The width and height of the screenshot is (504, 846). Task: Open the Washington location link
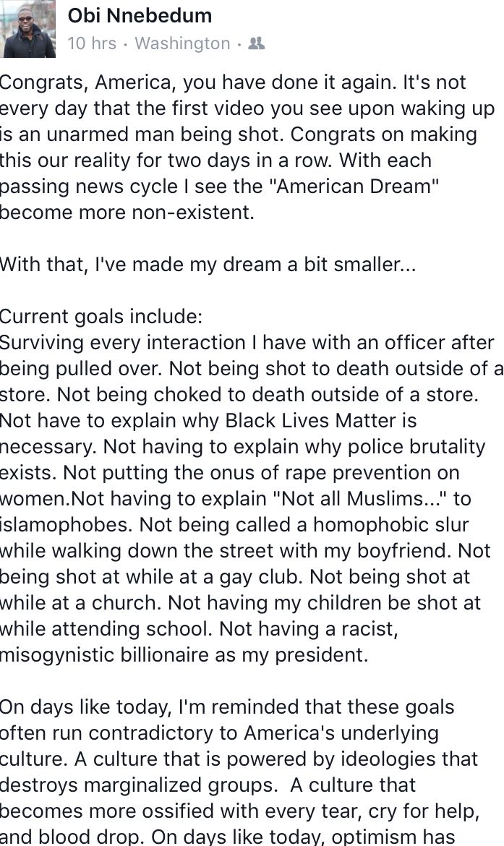coord(182,43)
